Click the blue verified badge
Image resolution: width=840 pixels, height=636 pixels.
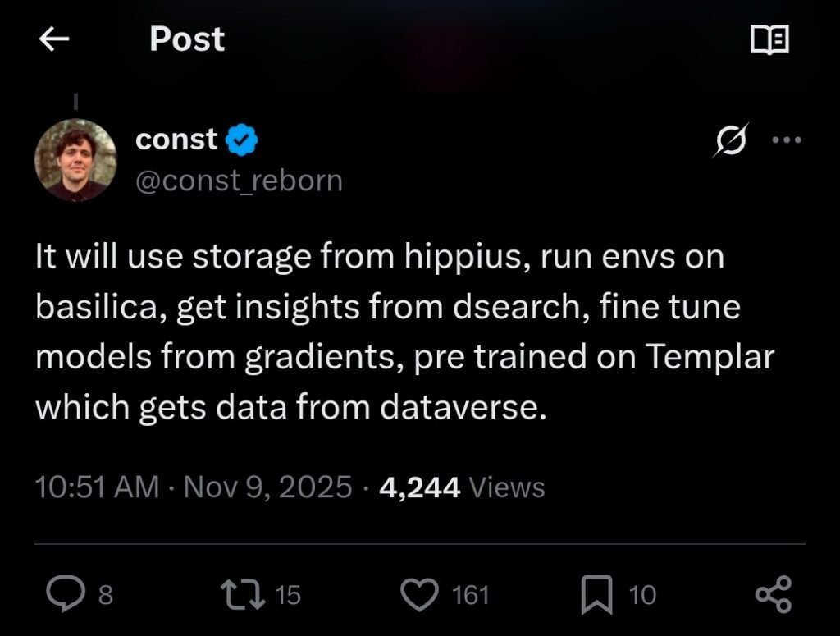tap(242, 140)
